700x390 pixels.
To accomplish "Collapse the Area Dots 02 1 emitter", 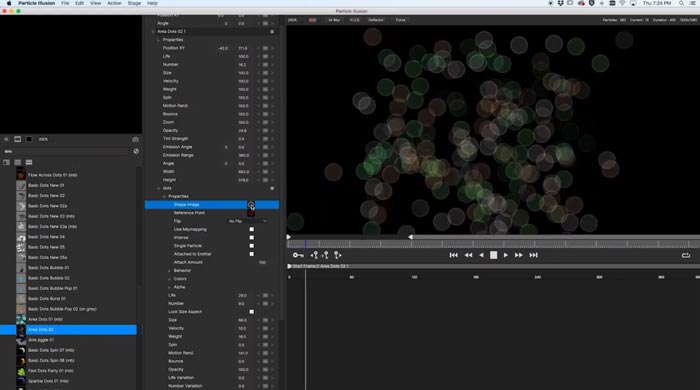I will (x=153, y=32).
